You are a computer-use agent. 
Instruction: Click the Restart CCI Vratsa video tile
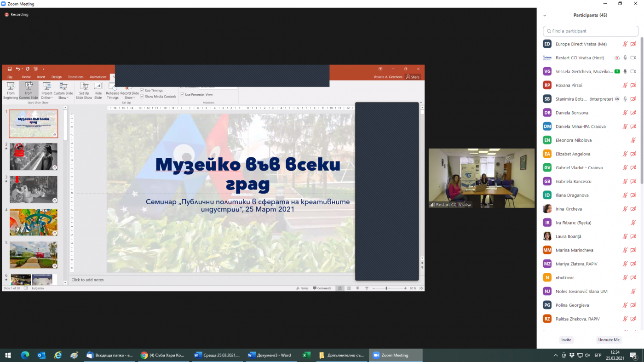coord(482,178)
